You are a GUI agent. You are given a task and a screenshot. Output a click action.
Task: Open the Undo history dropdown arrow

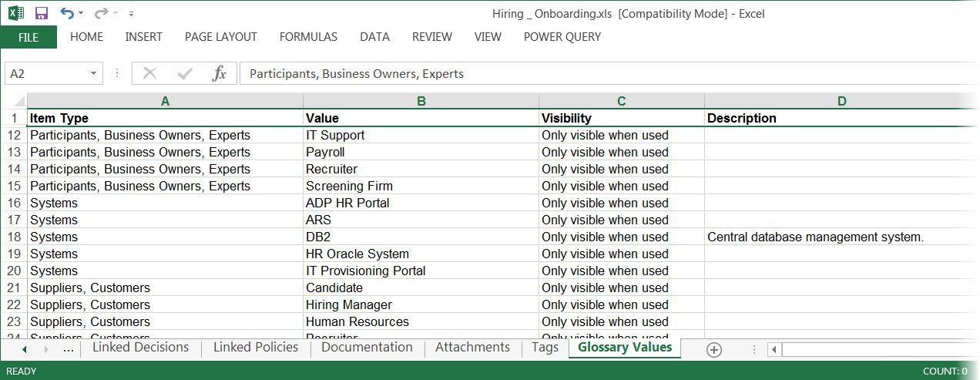(82, 14)
